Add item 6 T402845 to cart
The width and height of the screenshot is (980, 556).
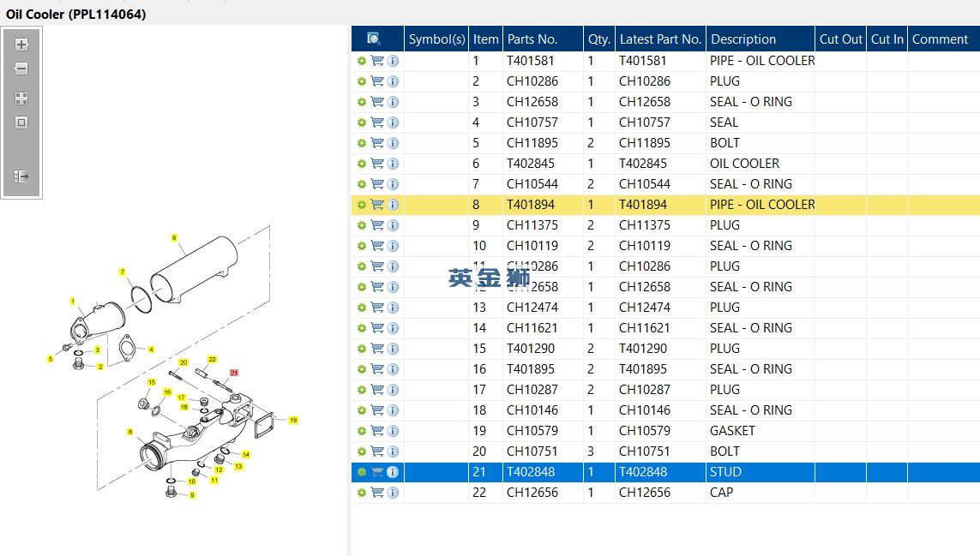tap(377, 164)
